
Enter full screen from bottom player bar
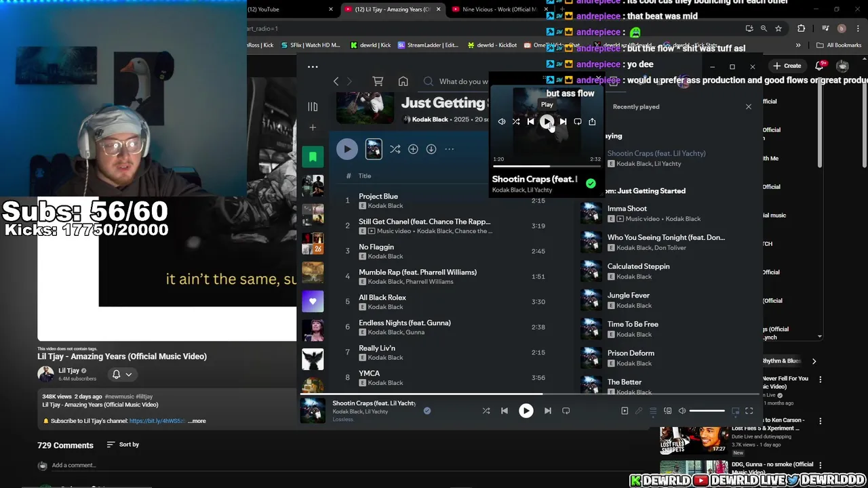click(749, 411)
